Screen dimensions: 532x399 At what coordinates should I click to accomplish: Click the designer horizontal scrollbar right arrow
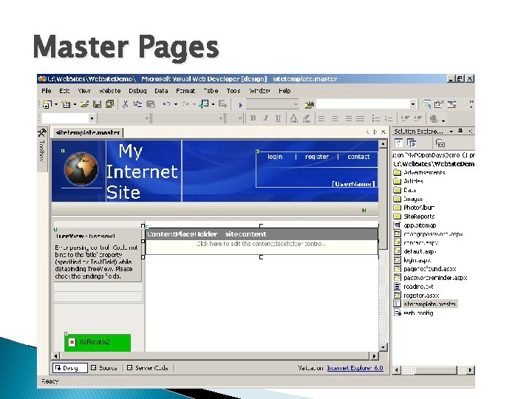pos(374,356)
